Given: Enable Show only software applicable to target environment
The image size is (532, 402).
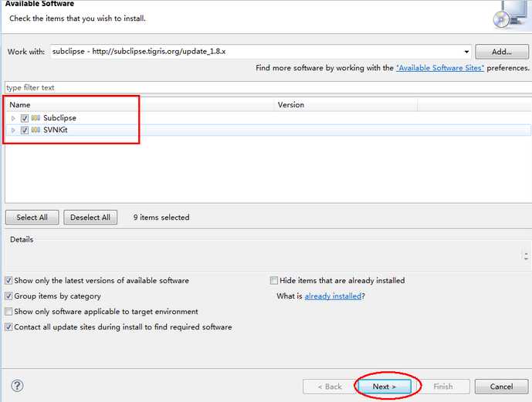Looking at the screenshot, I should (8, 312).
